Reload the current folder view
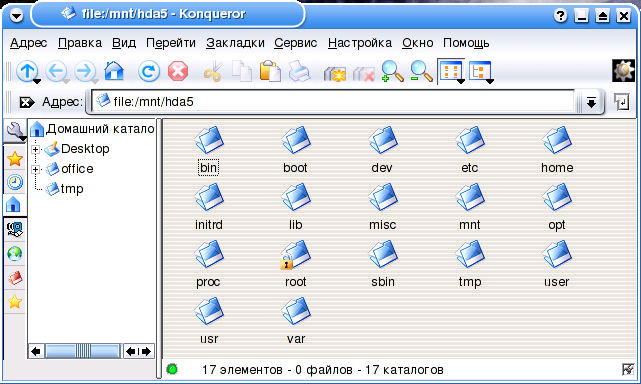 coord(148,71)
